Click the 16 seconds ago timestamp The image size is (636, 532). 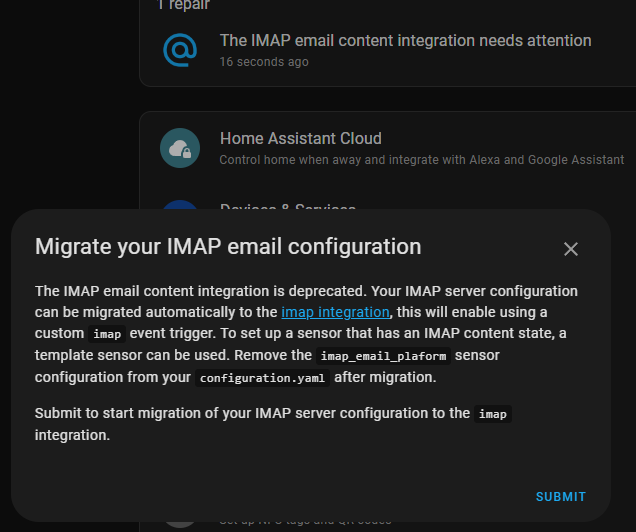[264, 62]
